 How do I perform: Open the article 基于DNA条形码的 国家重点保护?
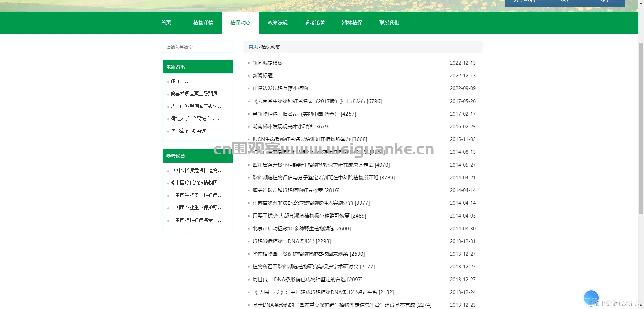[x=342, y=305]
